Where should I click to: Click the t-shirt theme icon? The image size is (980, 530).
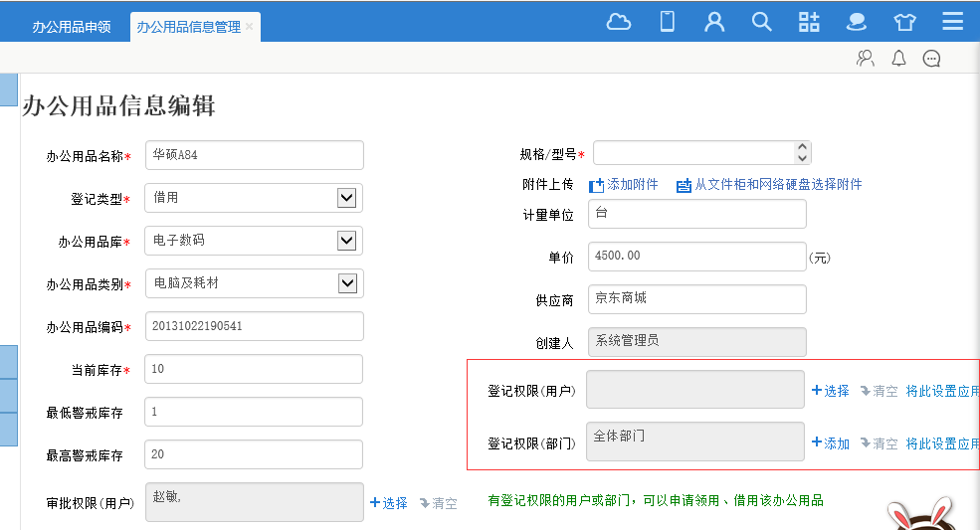(x=904, y=22)
